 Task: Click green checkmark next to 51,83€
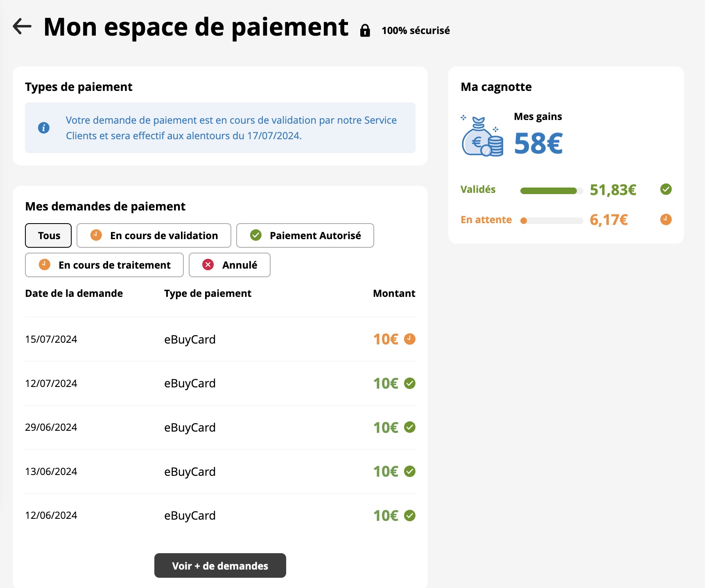666,189
